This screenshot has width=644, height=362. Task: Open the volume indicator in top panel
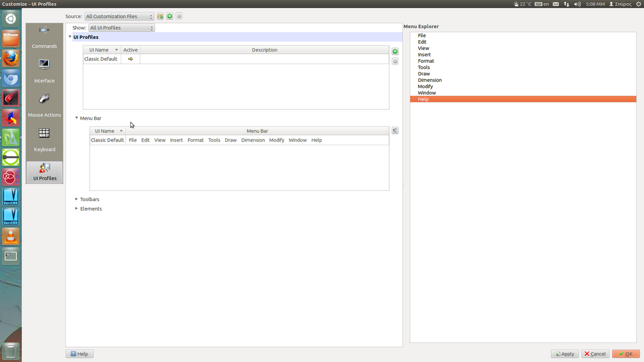click(577, 4)
